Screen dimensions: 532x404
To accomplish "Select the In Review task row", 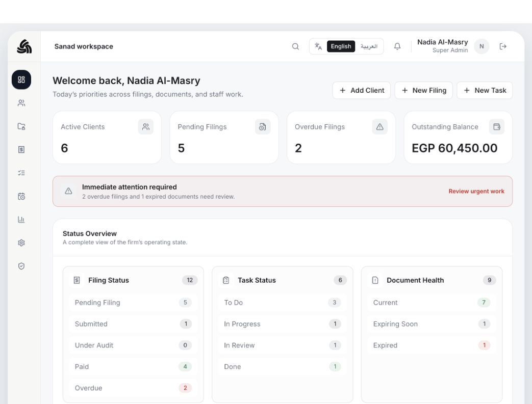I will pos(283,345).
